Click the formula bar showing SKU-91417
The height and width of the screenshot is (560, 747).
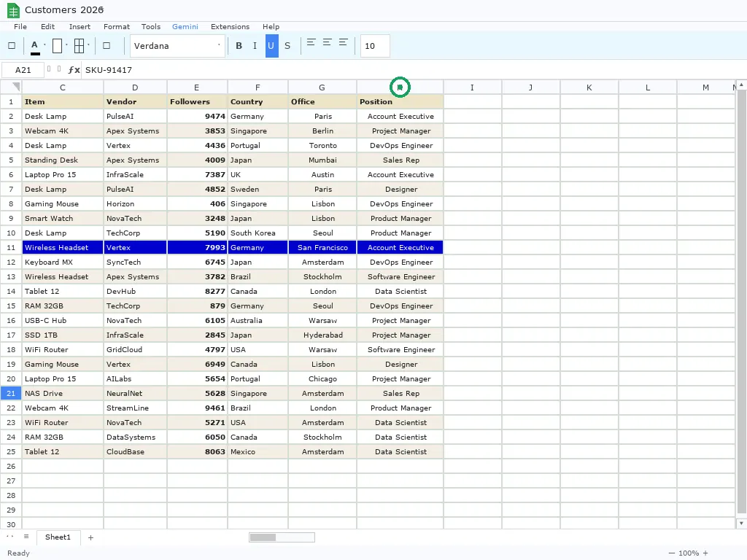point(414,70)
